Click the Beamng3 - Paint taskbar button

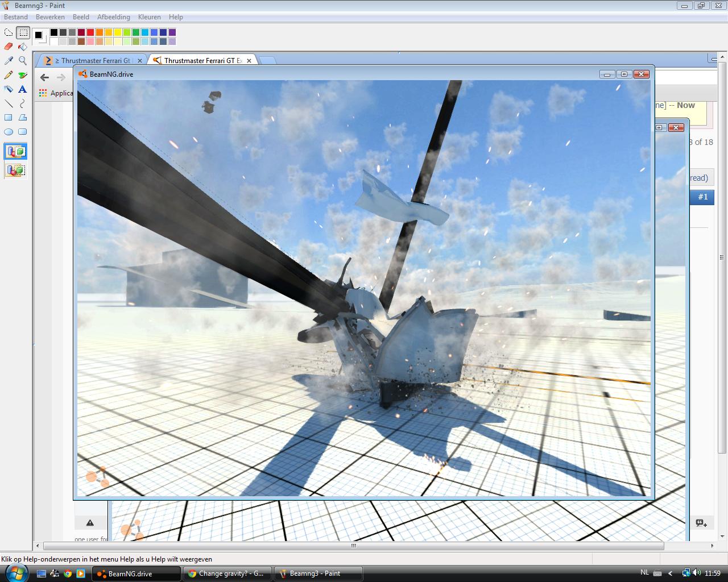pyautogui.click(x=318, y=573)
